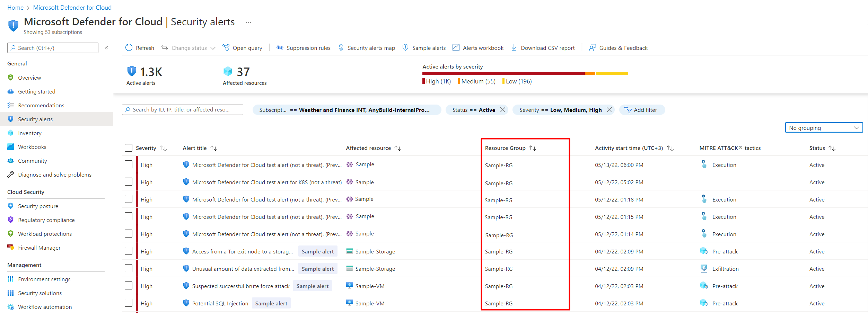Click the red High severity bar segment
Image resolution: width=868 pixels, height=313 pixels.
(x=503, y=73)
